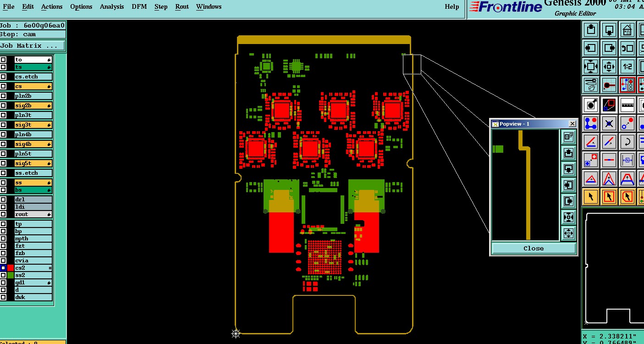Toggle the checkbox for layer 'drl'
644x344 pixels.
pos(3,200)
